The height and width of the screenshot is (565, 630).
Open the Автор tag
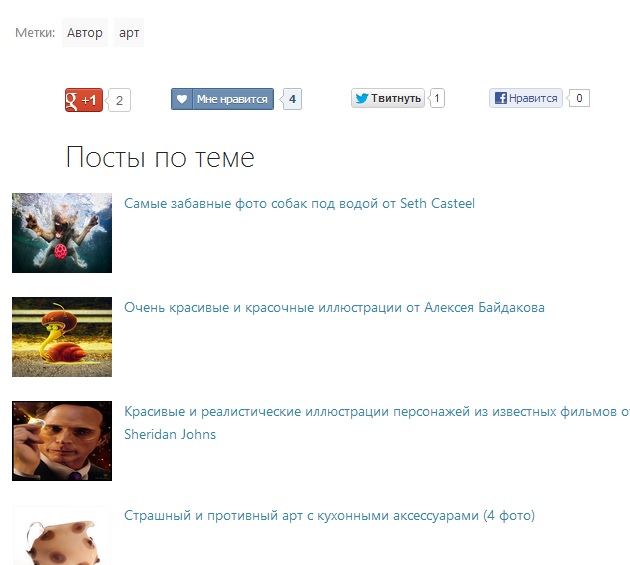(85, 33)
